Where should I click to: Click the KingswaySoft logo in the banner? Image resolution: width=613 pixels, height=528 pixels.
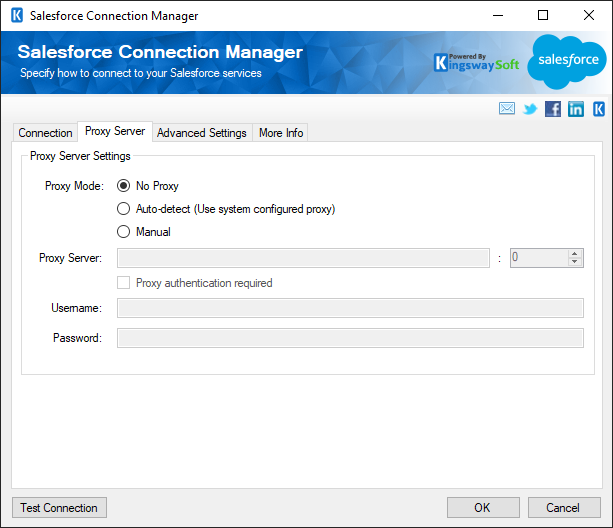(x=477, y=63)
